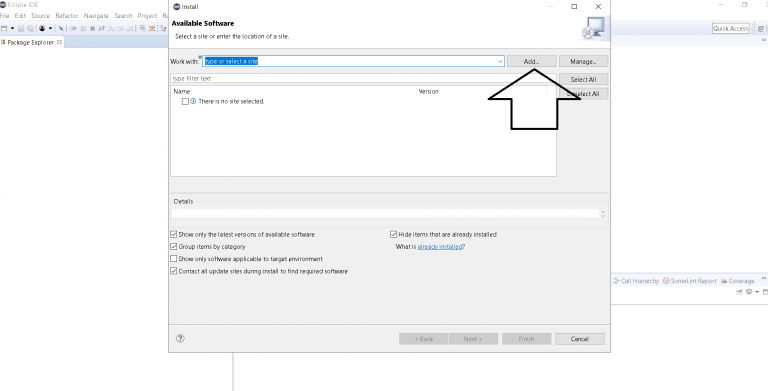Toggle Contact all update sites checkbox

click(173, 271)
